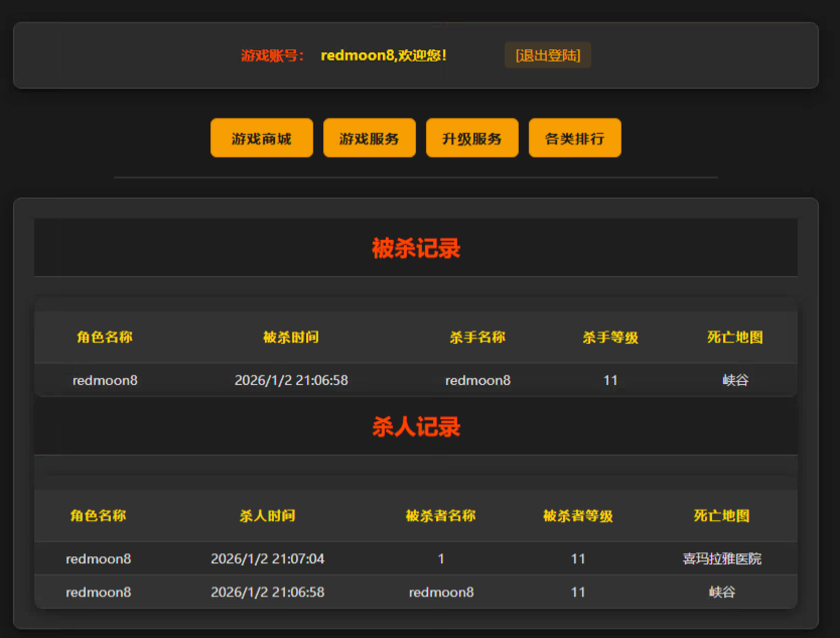The image size is (840, 638).
Task: Click the 游戏账号 label
Action: (272, 55)
